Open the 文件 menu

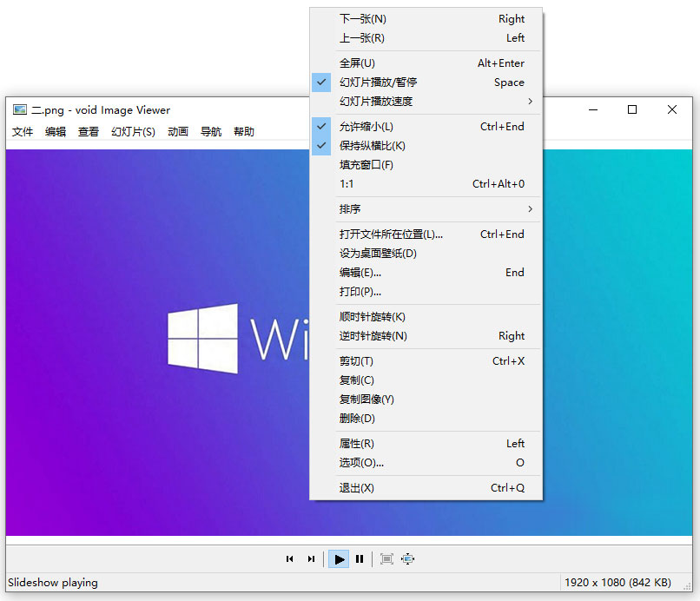click(x=23, y=131)
